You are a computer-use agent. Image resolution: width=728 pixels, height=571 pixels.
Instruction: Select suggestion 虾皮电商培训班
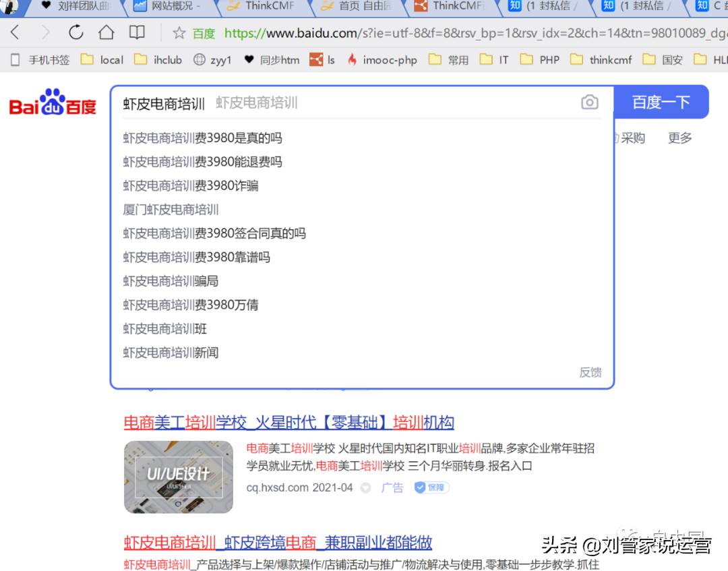coord(165,329)
